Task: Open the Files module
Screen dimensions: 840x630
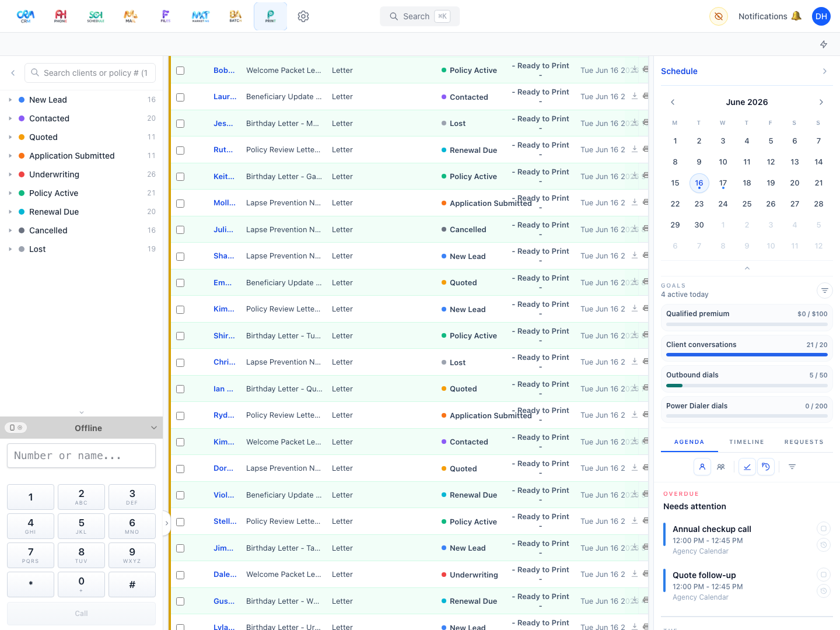Action: [x=166, y=16]
